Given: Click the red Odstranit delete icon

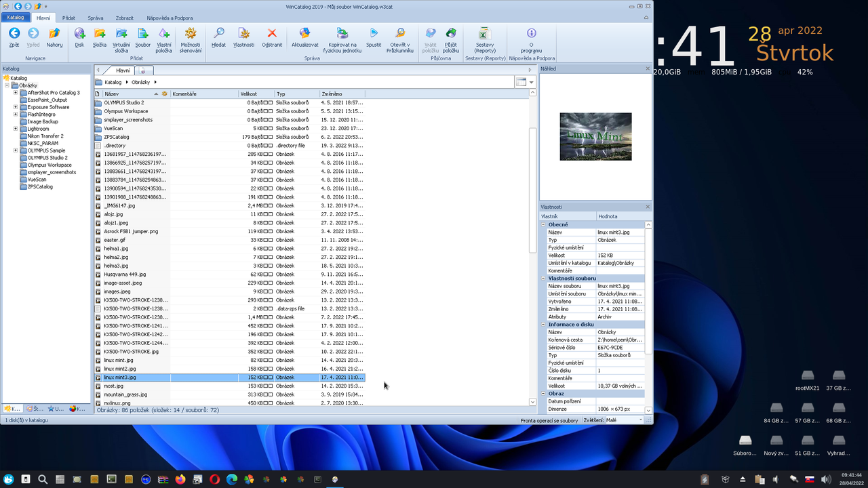Looking at the screenshot, I should 272,33.
